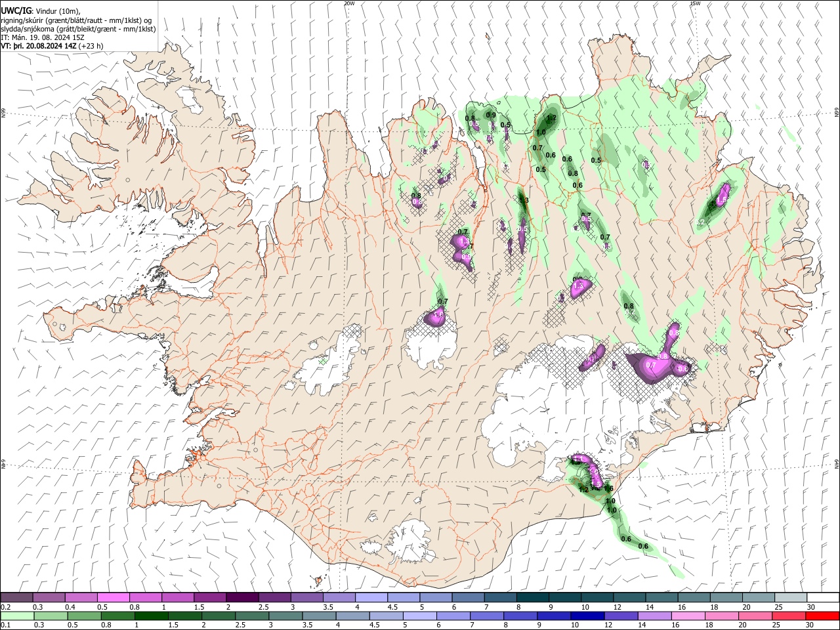The image size is (840, 630).
Task: Click upper legend swatch between 6 and 7
Action: point(467,598)
